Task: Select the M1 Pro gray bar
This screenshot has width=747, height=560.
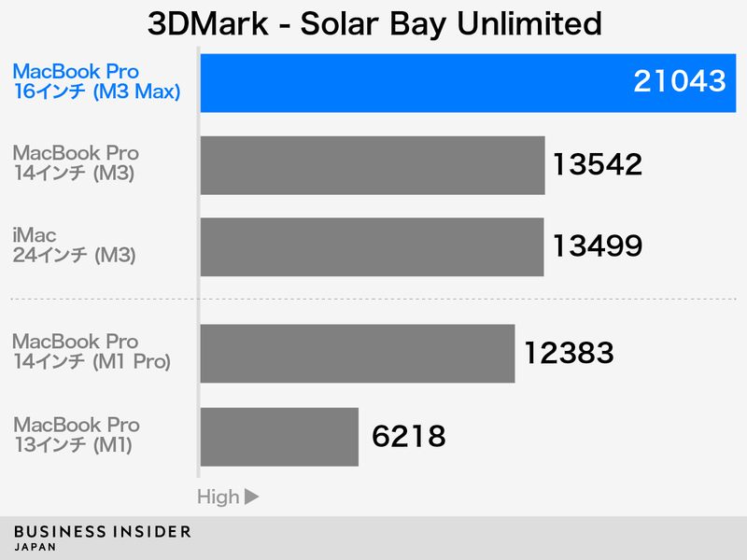Action: (x=358, y=354)
